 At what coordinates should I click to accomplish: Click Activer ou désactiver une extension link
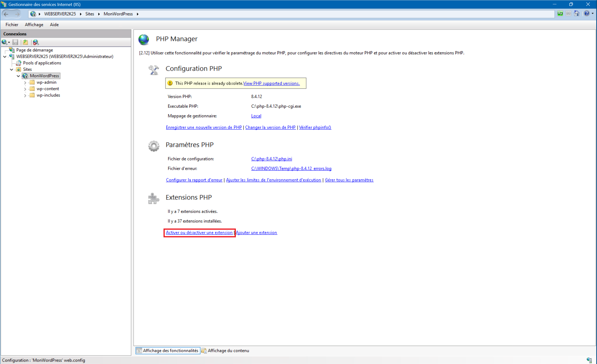(199, 233)
